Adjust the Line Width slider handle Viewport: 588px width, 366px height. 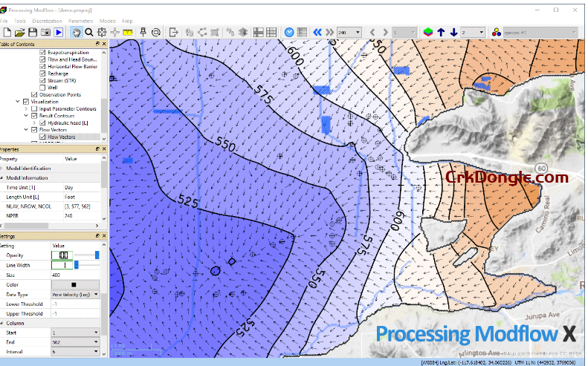(77, 265)
